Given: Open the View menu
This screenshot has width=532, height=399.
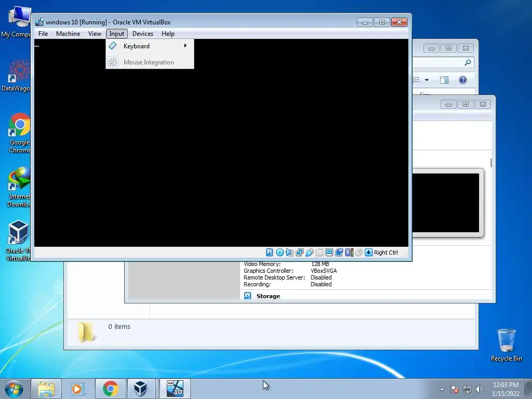Looking at the screenshot, I should click(x=95, y=34).
